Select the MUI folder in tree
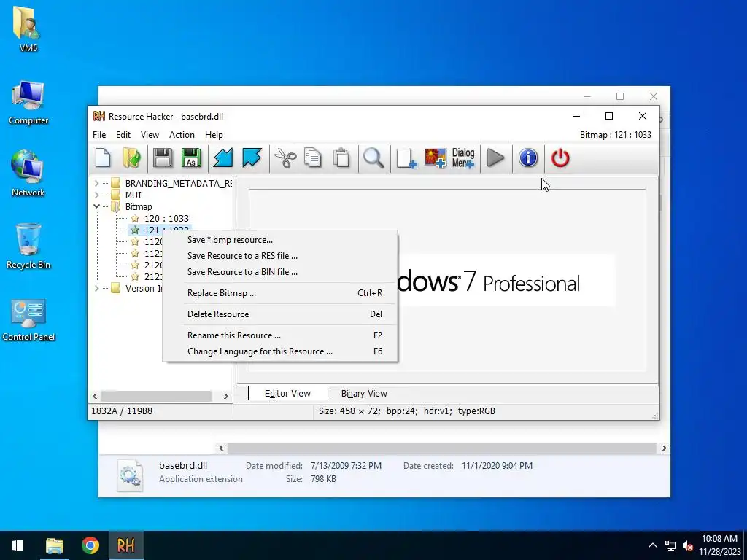The height and width of the screenshot is (560, 747). (133, 195)
